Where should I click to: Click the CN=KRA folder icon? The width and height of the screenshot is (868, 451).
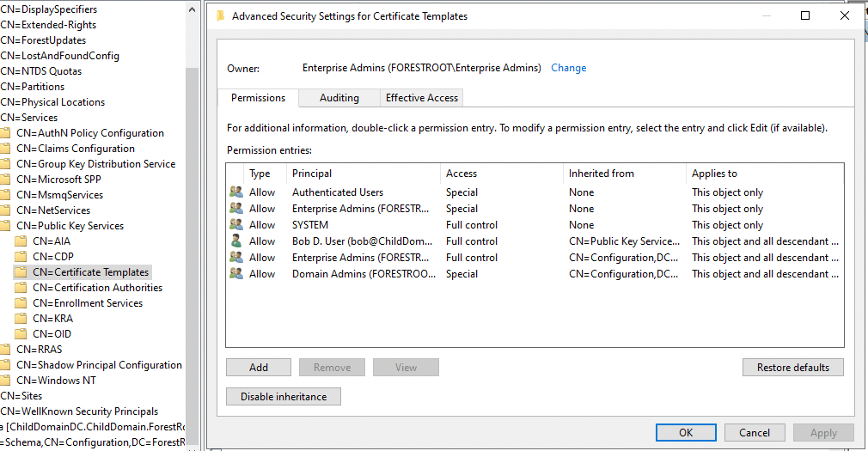point(21,319)
